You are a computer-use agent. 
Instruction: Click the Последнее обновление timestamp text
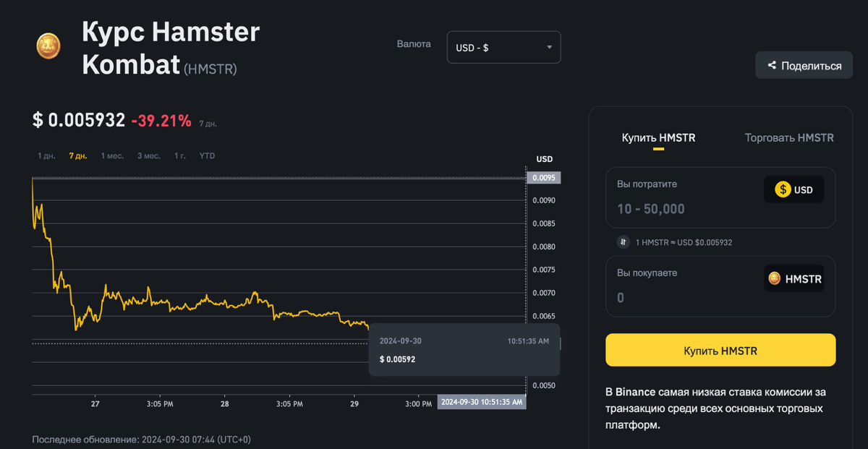142,439
